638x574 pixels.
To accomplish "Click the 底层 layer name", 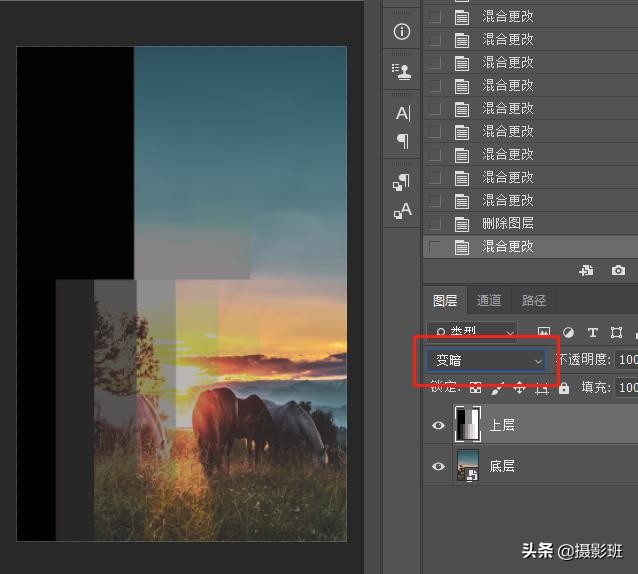I will pyautogui.click(x=502, y=466).
